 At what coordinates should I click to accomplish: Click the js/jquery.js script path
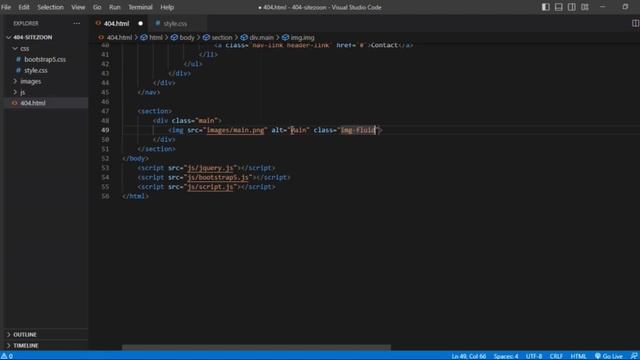coord(211,168)
